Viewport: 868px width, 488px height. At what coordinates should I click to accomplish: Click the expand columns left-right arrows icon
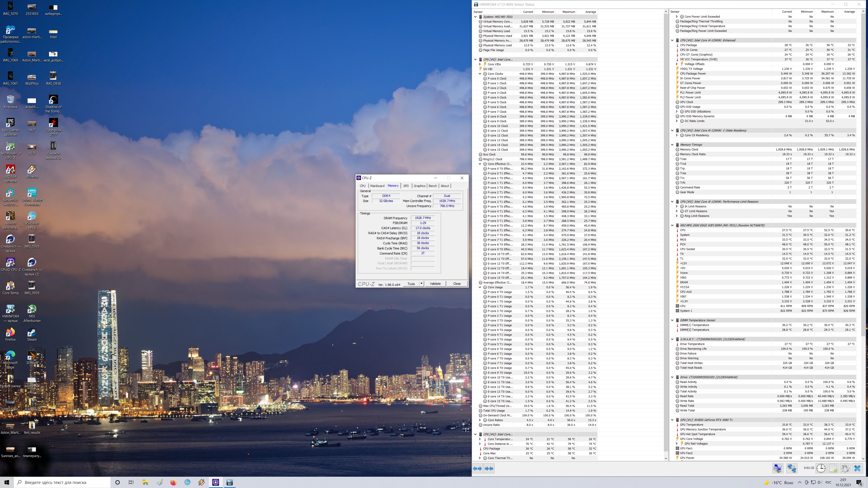pos(477,469)
